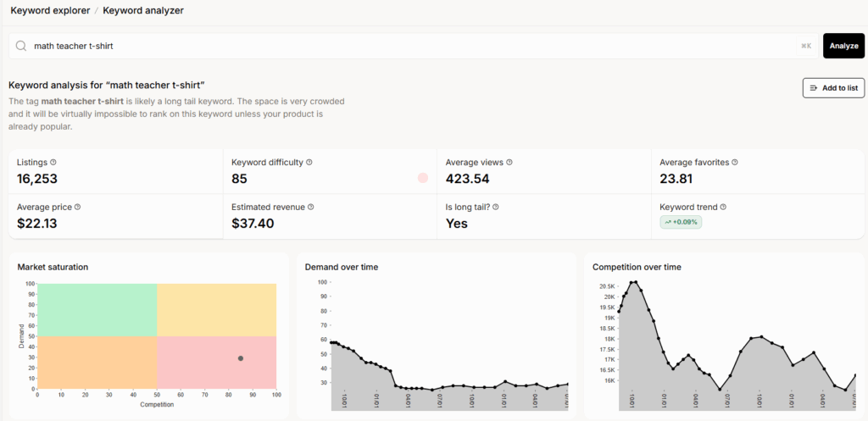Click the green quadrant of Market saturation
868x421 pixels.
coord(97,310)
